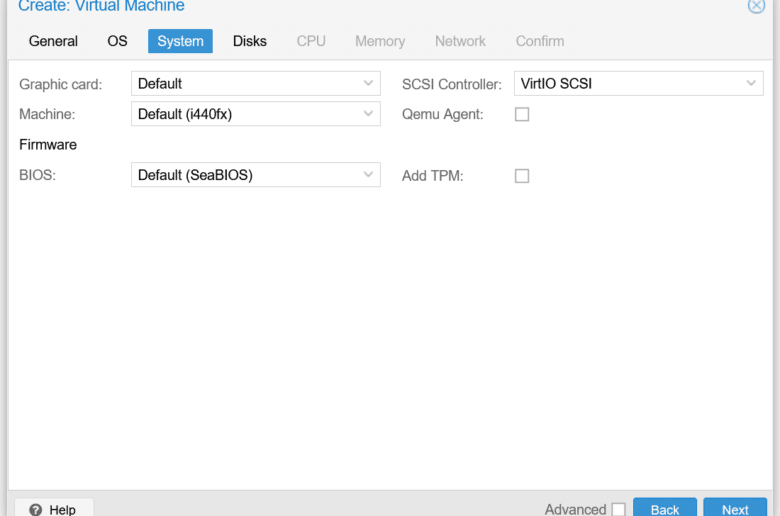Click the VirtIO SCSI controller field
The image size is (780, 516).
[639, 84]
